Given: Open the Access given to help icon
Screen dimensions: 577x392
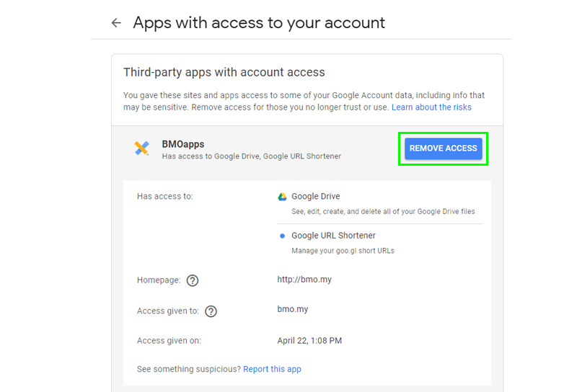Looking at the screenshot, I should [x=211, y=311].
